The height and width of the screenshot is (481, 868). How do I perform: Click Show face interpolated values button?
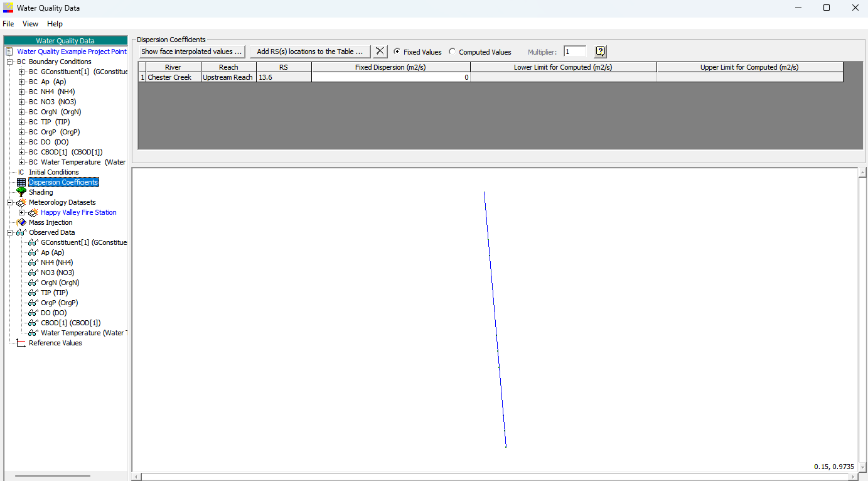pyautogui.click(x=191, y=51)
